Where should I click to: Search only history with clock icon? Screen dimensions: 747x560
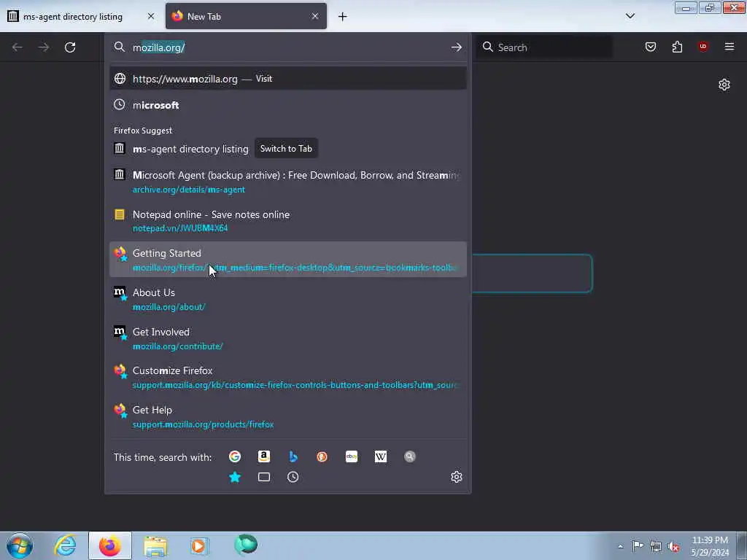(x=293, y=477)
